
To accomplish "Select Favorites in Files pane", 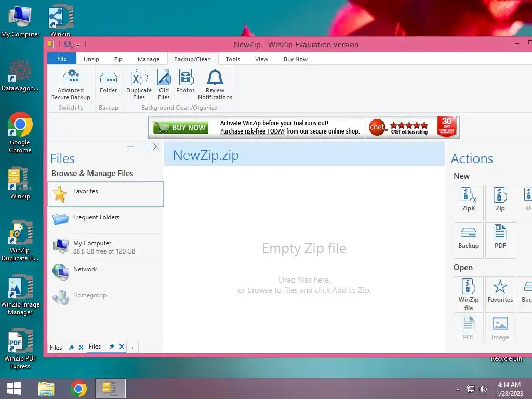I will (x=105, y=194).
